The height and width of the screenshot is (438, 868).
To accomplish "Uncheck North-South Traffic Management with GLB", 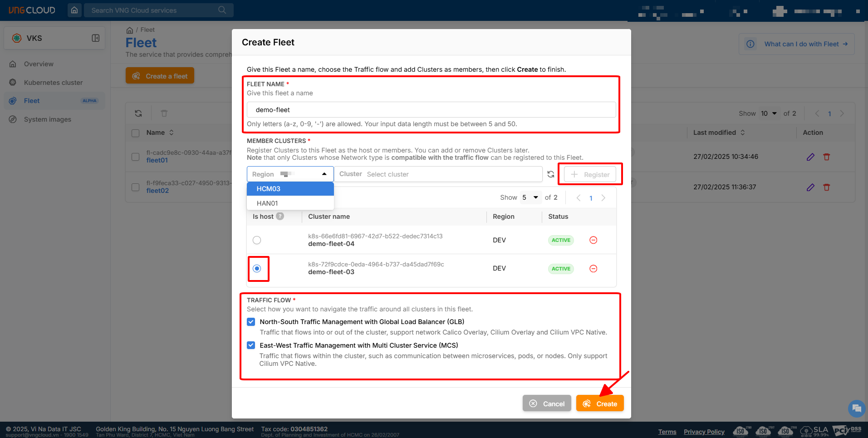I will 251,322.
